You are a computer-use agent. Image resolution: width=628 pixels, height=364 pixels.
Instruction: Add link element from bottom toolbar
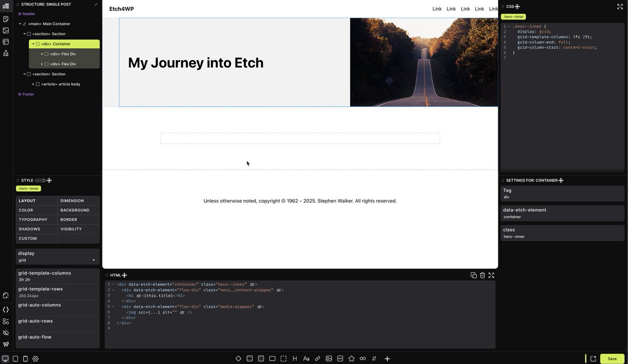click(317, 359)
